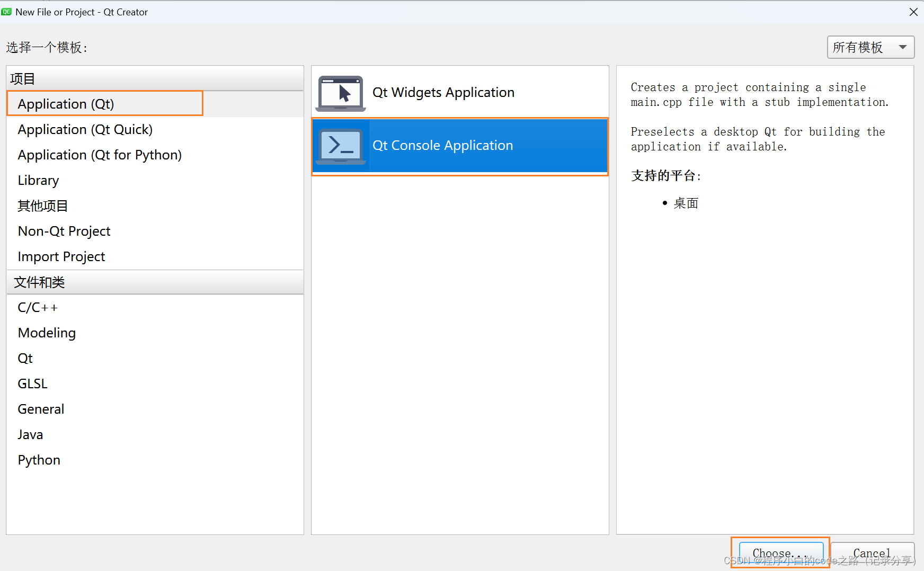The height and width of the screenshot is (571, 924).
Task: Click the Qt Widgets Application icon
Action: [341, 93]
